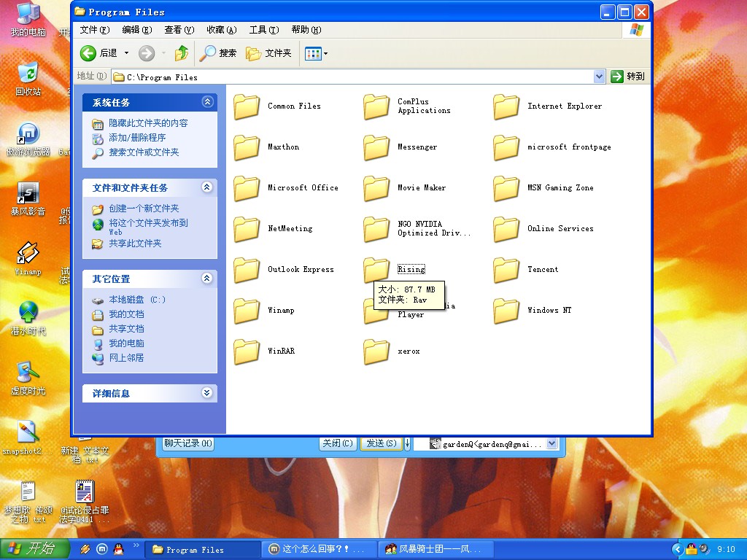Collapse the 文件和文件夹任务 panel
This screenshot has width=747, height=560.
pyautogui.click(x=206, y=187)
